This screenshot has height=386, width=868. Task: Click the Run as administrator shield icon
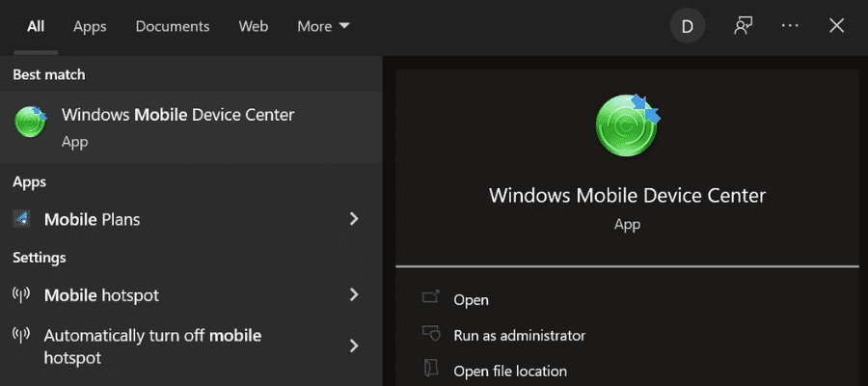pos(431,334)
